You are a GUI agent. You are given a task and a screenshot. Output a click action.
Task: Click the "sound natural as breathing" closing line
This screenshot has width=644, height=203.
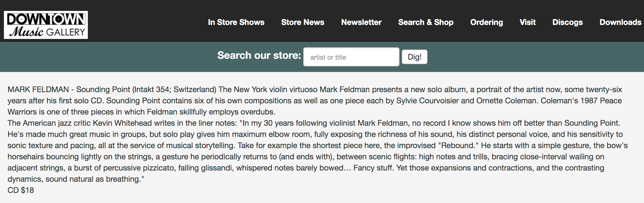coord(93,179)
